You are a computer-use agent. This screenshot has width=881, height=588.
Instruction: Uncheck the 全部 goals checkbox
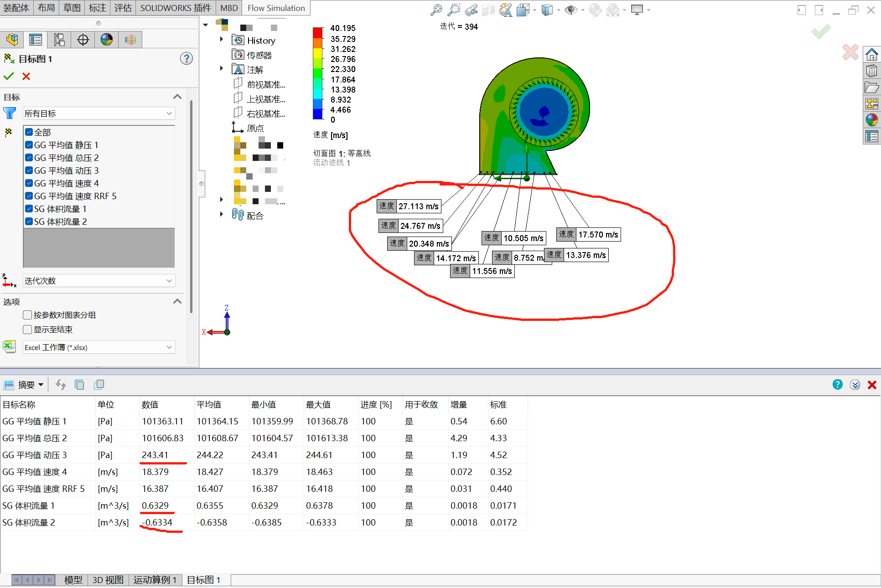point(29,132)
